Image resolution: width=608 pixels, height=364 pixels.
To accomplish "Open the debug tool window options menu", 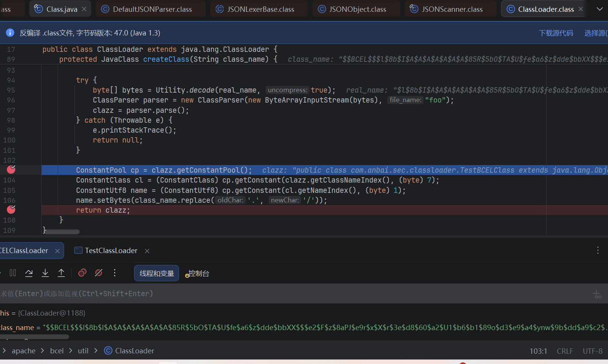I will point(598,250).
